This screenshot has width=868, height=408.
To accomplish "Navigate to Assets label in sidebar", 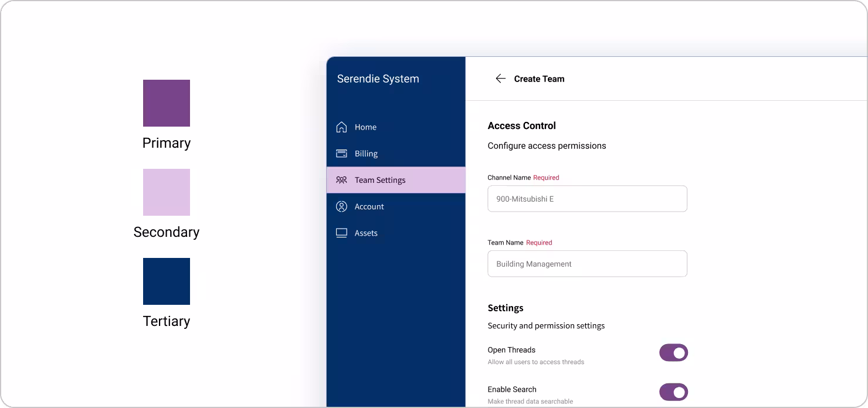I will (x=366, y=233).
